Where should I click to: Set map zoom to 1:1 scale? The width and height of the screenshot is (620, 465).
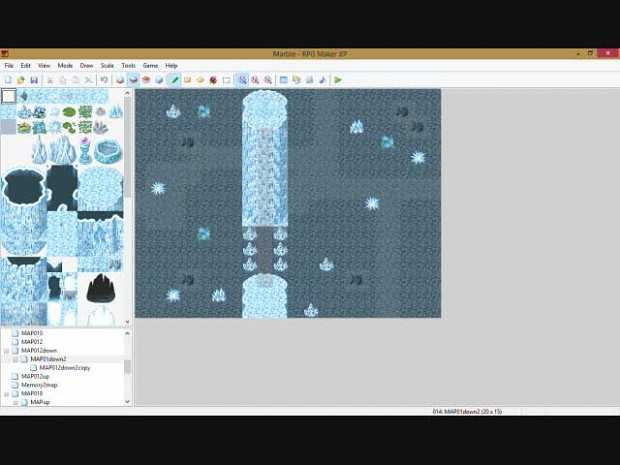(x=242, y=80)
